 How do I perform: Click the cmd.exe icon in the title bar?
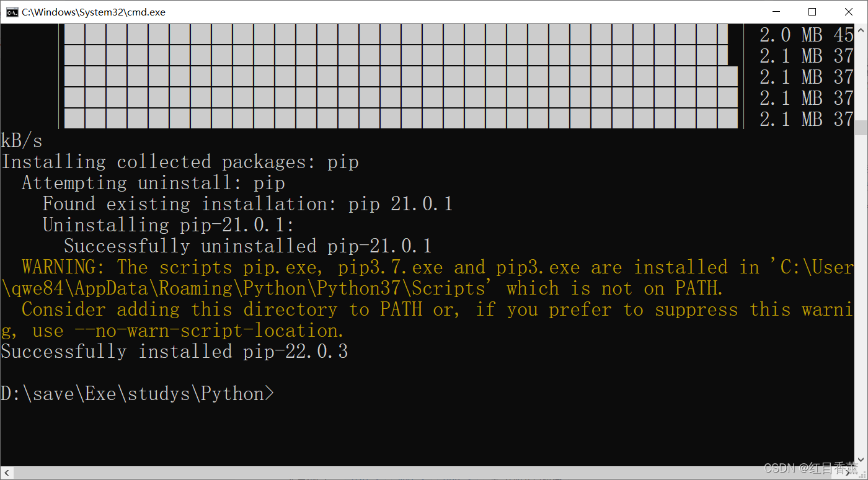(x=12, y=11)
